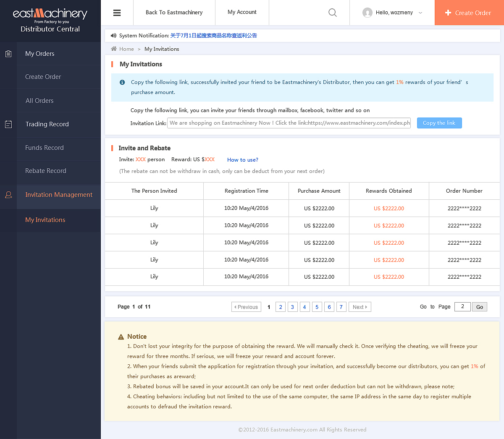The width and height of the screenshot is (504, 439).
Task: Open the Chinese system notification link
Action: tap(213, 36)
